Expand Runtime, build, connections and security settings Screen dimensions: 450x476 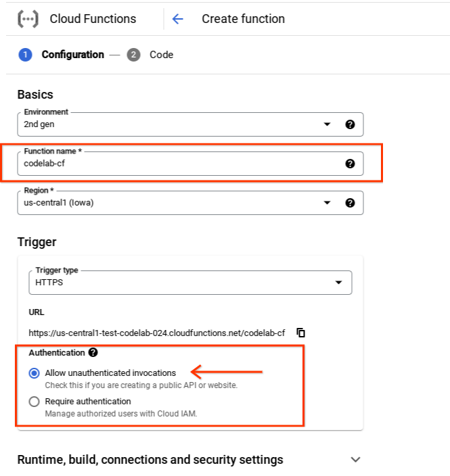tap(356, 460)
